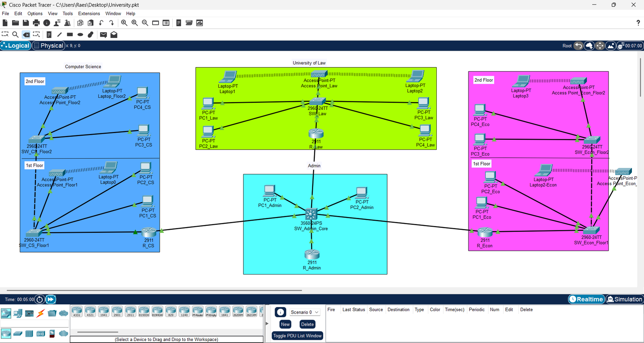Switch to Simulation mode
This screenshot has height=343, width=644.
(625, 299)
